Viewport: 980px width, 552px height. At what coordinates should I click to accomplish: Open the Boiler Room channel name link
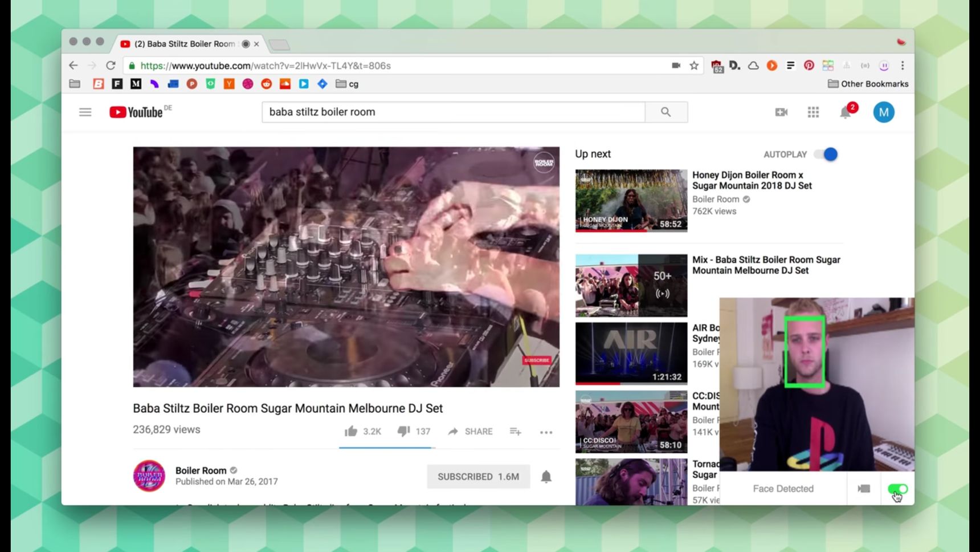(201, 470)
